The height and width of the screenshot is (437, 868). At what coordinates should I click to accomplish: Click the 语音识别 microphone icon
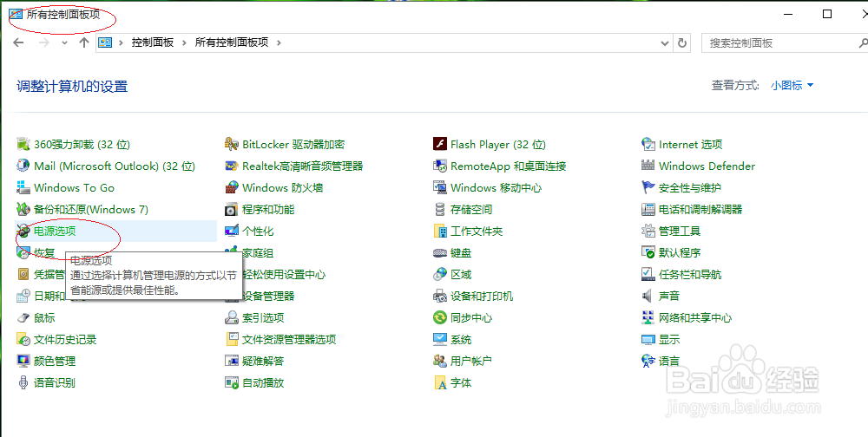[x=23, y=382]
